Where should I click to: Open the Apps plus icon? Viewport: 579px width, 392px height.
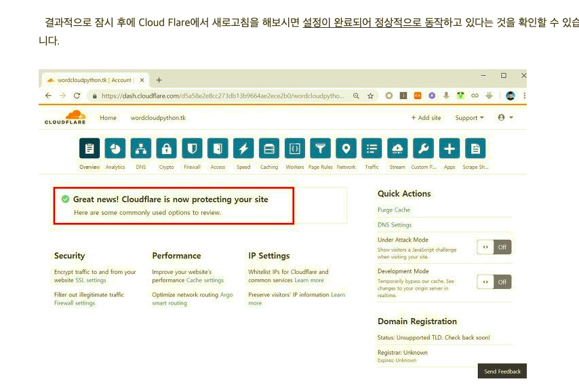point(450,149)
